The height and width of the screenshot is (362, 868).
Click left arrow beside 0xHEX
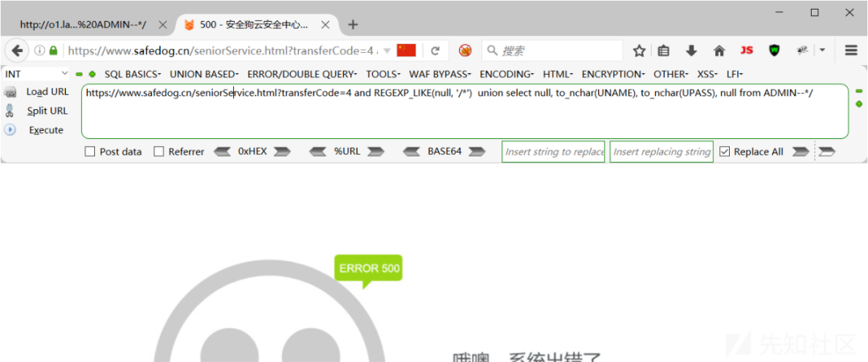[223, 152]
